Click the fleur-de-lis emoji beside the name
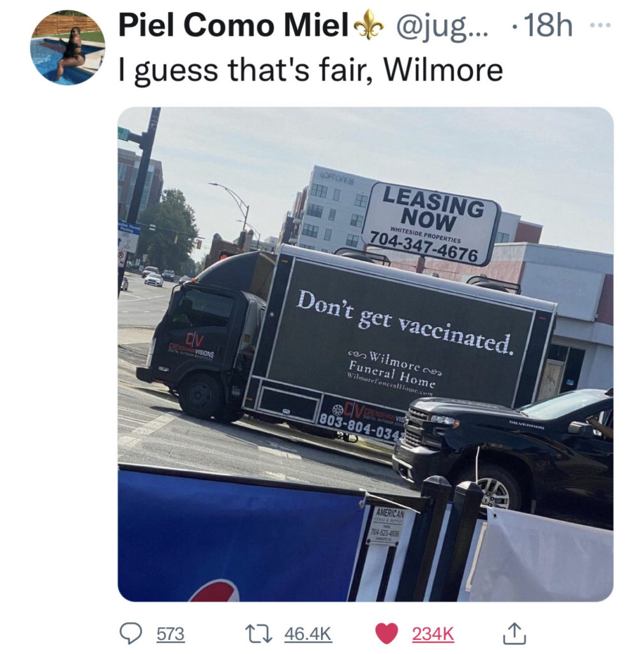644x654 pixels. click(369, 25)
